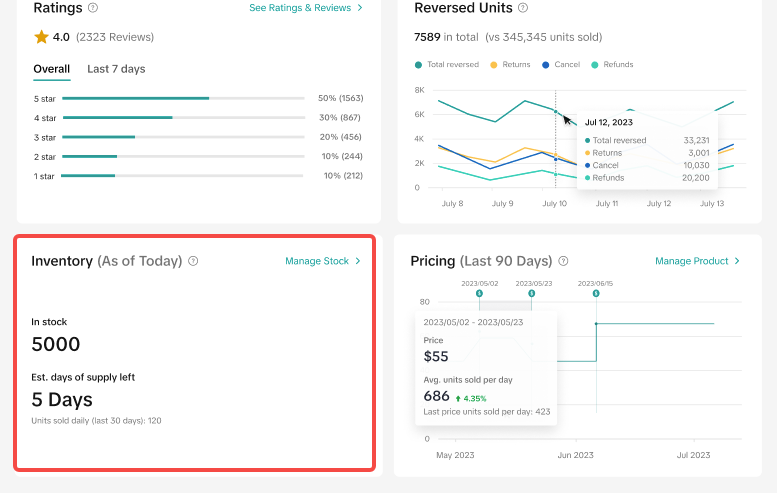Select the Overall ratings tab
This screenshot has height=493, width=777.
tap(51, 69)
